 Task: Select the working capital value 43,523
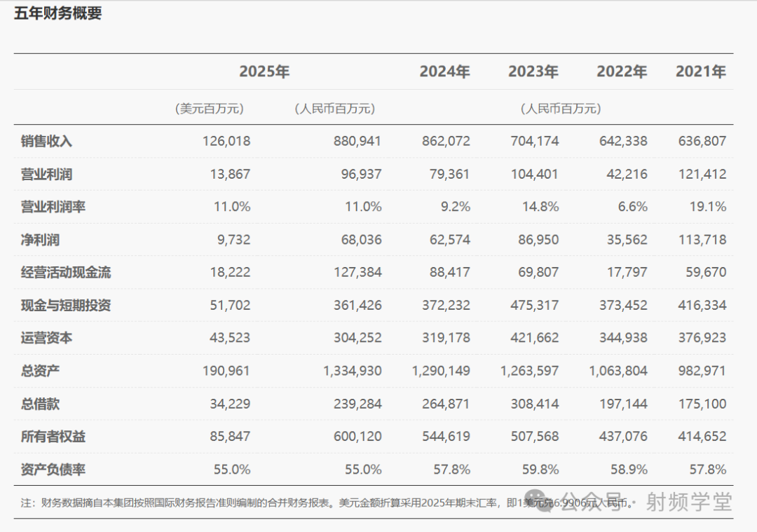click(231, 337)
